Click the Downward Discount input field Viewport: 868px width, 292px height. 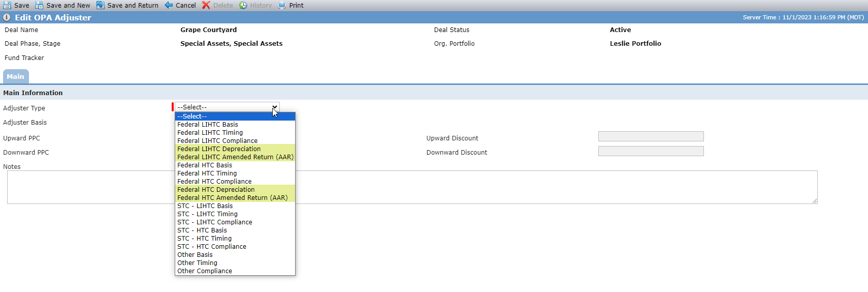tap(651, 151)
